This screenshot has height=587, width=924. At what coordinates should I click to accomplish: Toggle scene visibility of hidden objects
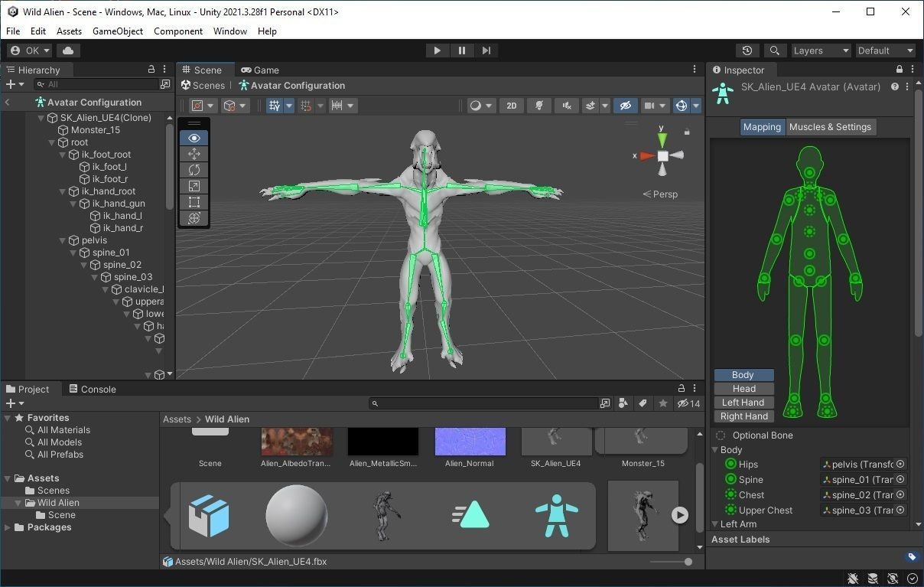(x=626, y=106)
